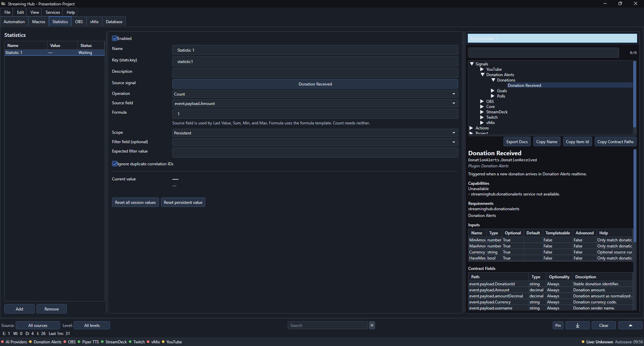Image resolution: width=644 pixels, height=346 pixels.
Task: Click the MinAmount input row
Action: [x=550, y=240]
